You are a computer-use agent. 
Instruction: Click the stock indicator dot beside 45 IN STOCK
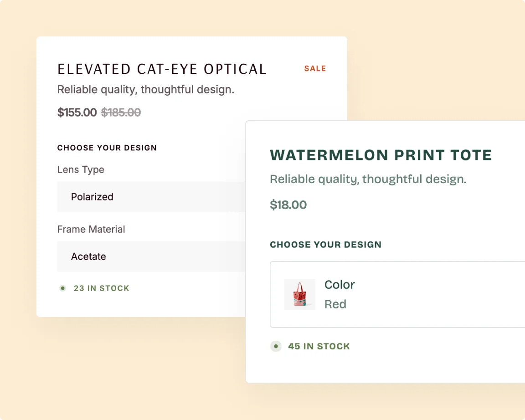pos(276,346)
